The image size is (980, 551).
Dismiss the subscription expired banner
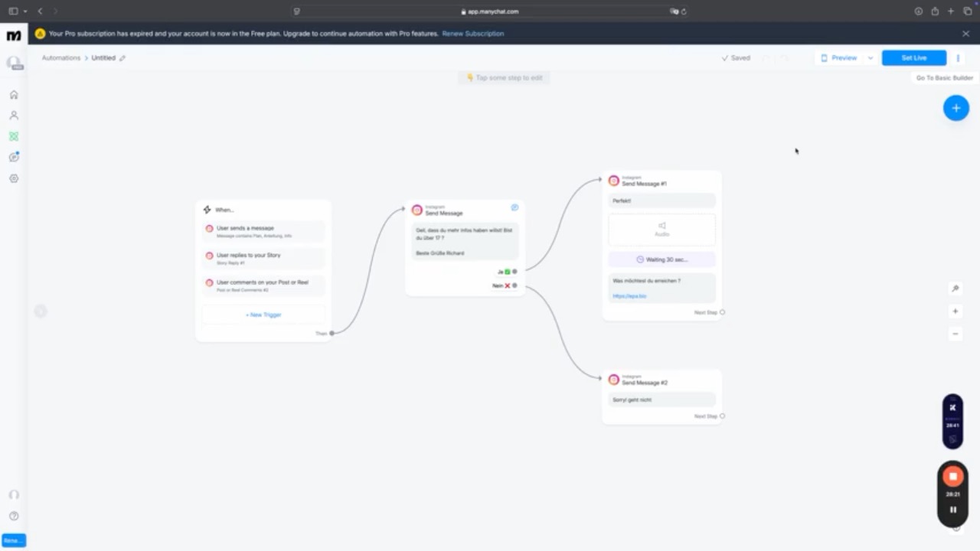(965, 34)
